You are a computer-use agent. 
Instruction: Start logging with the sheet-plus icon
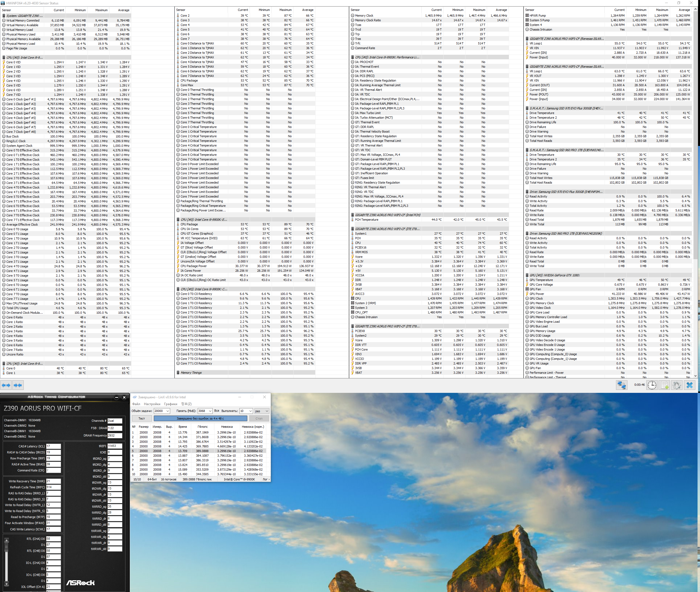coord(665,385)
